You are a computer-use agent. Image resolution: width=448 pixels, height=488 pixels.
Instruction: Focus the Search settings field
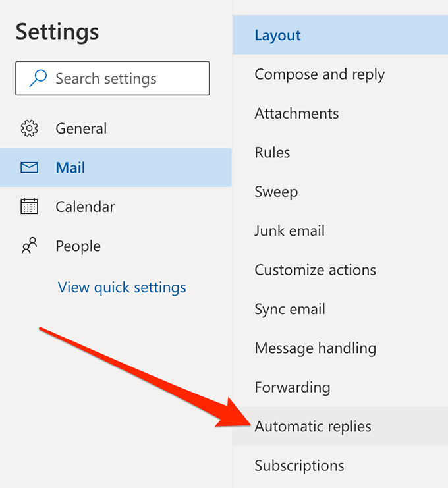(113, 78)
